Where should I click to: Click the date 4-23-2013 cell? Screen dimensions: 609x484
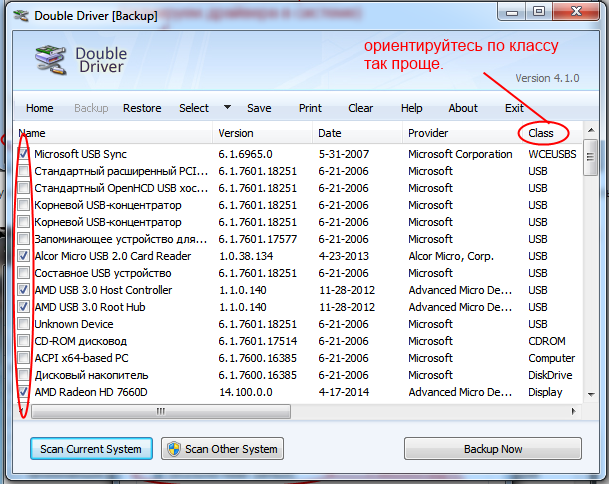tap(344, 256)
